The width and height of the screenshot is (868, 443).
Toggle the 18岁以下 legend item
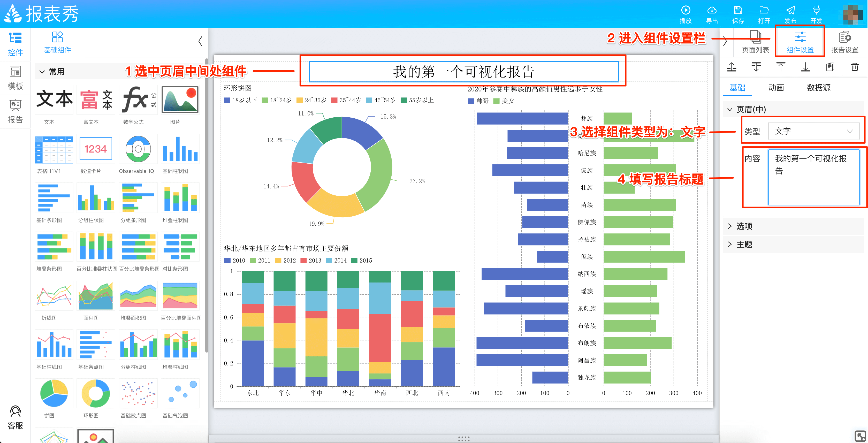(x=241, y=100)
